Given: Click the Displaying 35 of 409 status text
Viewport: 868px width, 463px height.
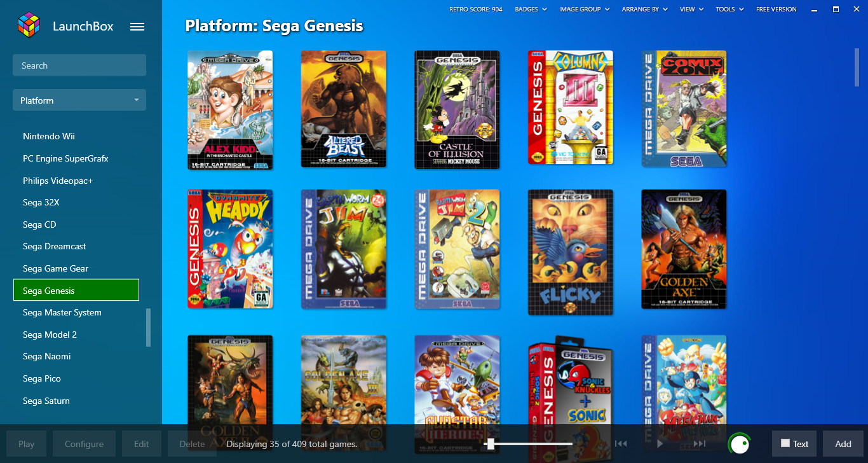Looking at the screenshot, I should point(292,444).
